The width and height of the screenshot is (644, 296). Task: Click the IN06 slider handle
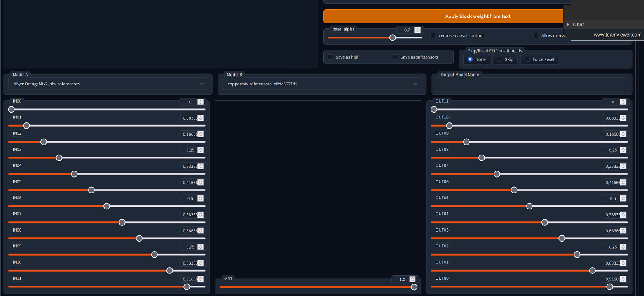pyautogui.click(x=107, y=206)
